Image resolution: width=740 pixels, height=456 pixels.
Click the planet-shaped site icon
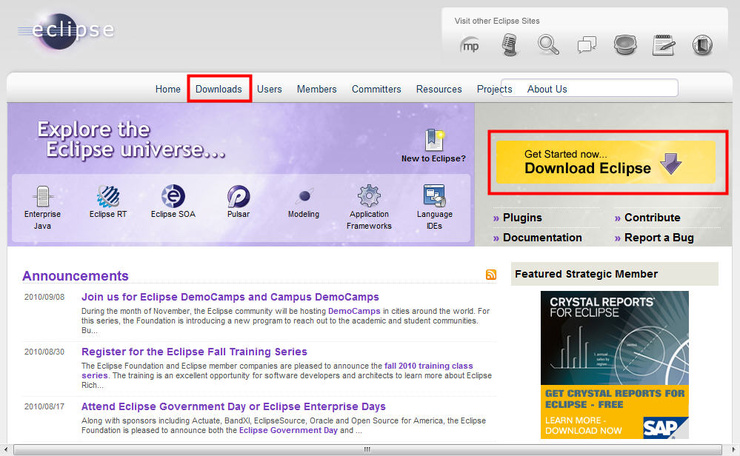(x=625, y=45)
